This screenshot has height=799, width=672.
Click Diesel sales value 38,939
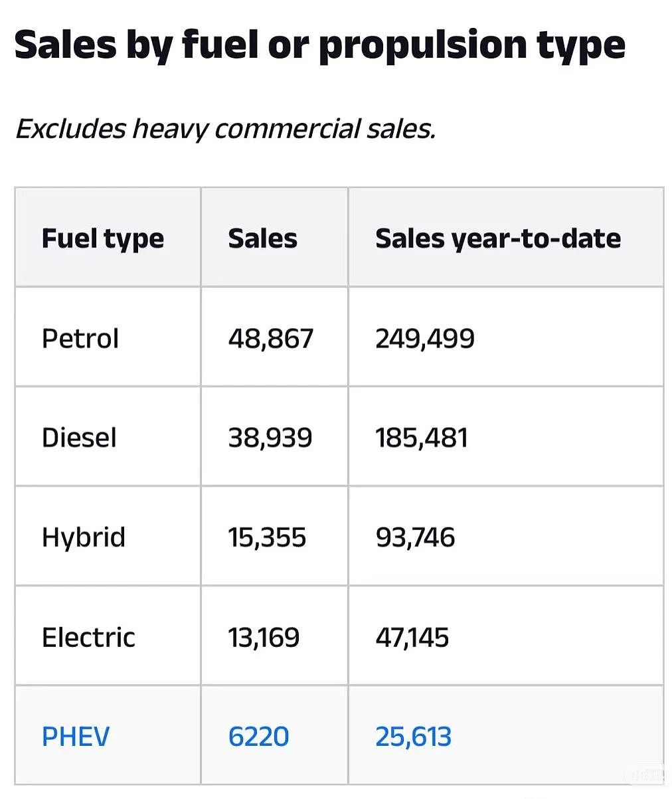[x=270, y=438]
